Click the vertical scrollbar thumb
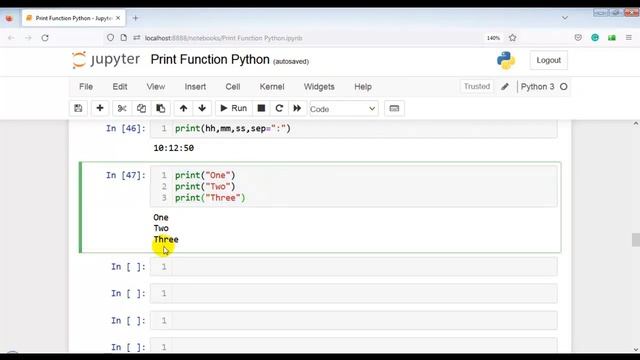 coord(636,240)
